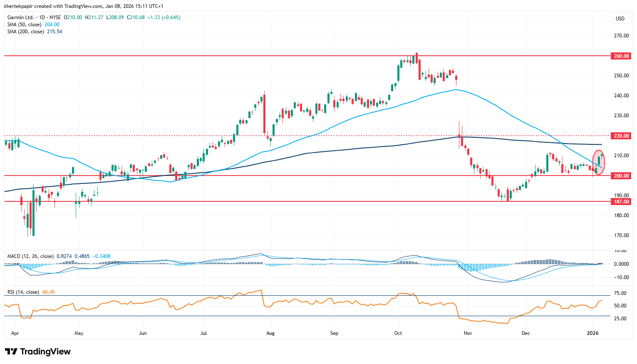Select the SMA (200, close) legend
637x364 pixels.
[x=25, y=32]
